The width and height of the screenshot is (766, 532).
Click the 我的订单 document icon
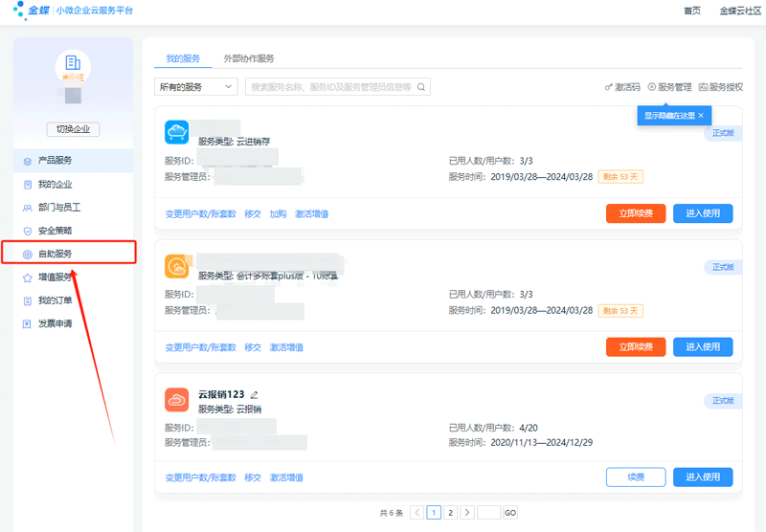pyautogui.click(x=28, y=300)
